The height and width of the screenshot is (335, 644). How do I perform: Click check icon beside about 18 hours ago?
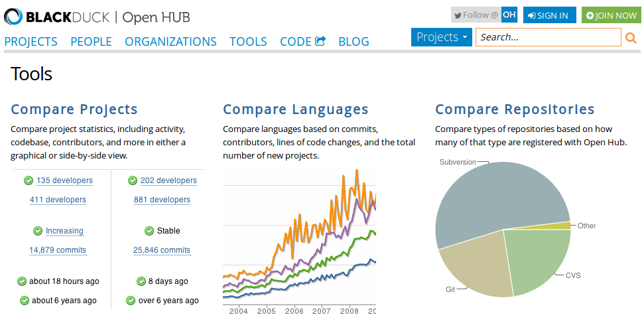coord(22,281)
